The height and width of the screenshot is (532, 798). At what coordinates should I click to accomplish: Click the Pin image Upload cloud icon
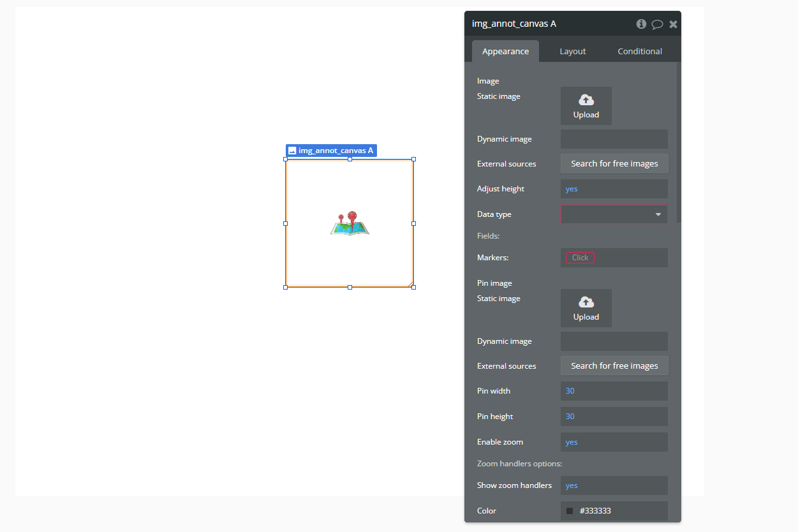point(586,302)
